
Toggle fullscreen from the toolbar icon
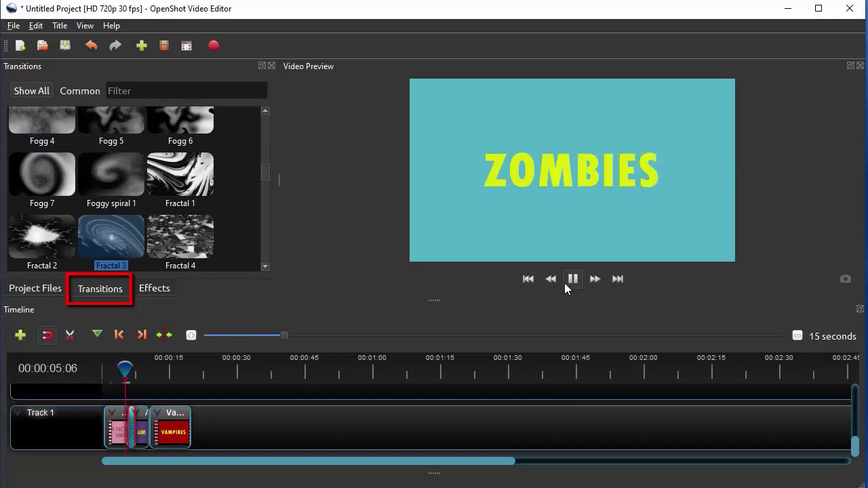pyautogui.click(x=186, y=45)
